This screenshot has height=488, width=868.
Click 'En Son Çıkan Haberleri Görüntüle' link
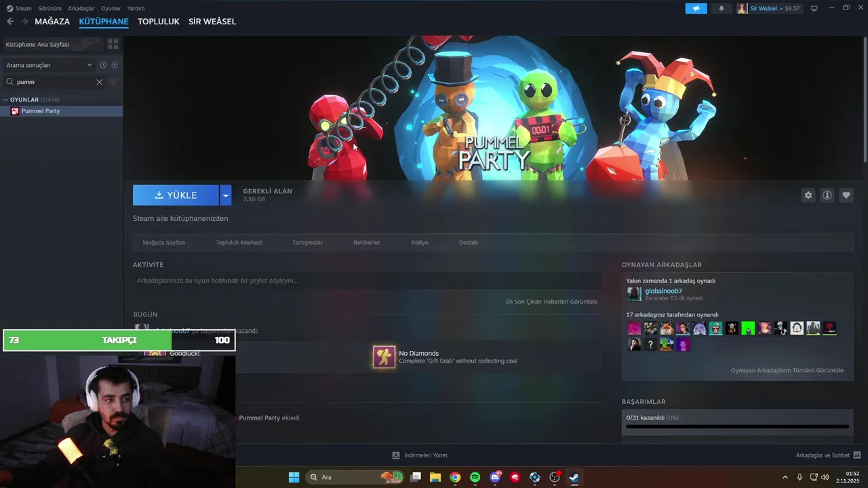click(x=551, y=302)
